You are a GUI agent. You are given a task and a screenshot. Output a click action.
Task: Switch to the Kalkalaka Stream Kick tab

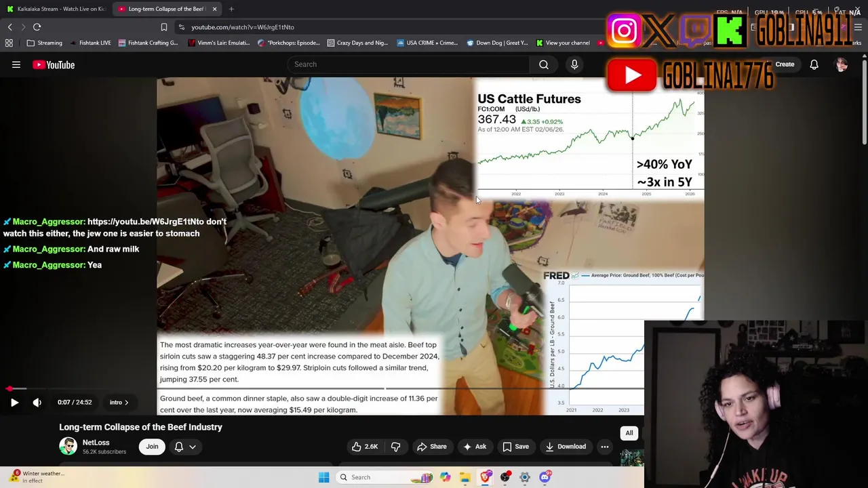tap(56, 9)
